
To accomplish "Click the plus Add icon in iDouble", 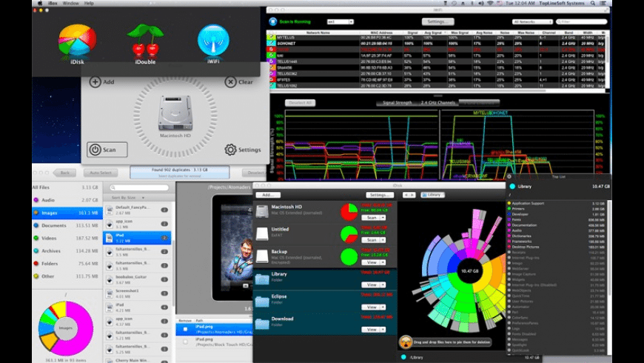I will pyautogui.click(x=95, y=81).
